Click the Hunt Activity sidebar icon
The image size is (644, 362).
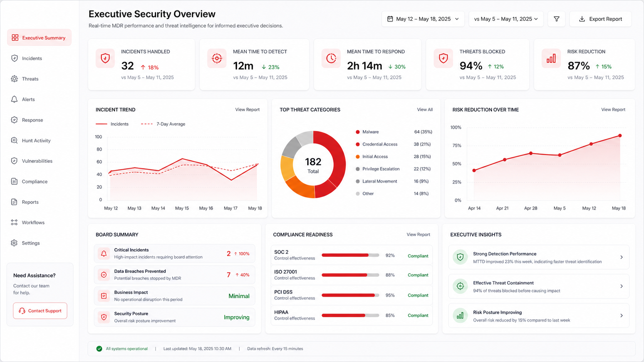14,140
